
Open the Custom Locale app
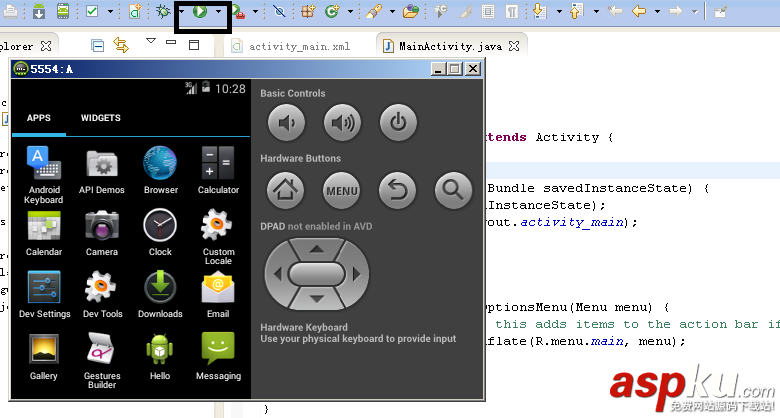tap(218, 237)
